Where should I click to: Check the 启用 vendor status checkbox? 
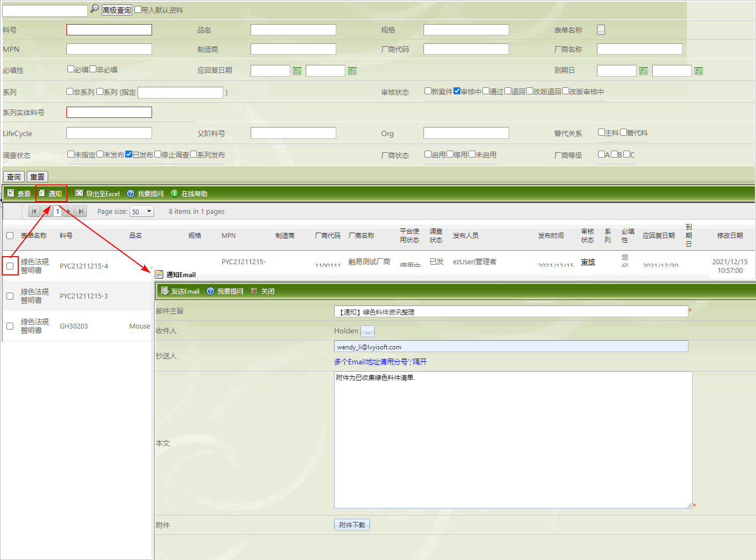(x=428, y=154)
